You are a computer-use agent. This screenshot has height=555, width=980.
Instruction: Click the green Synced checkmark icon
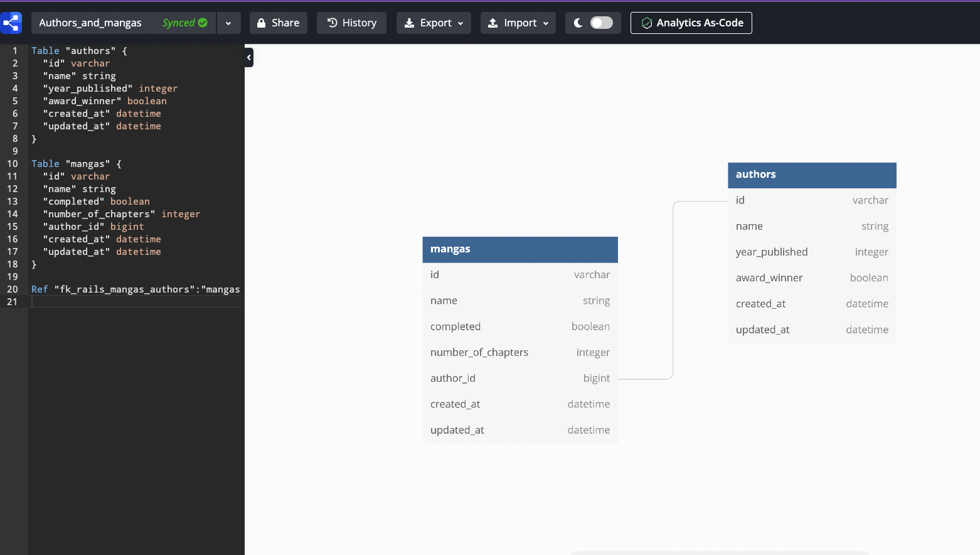pyautogui.click(x=202, y=22)
